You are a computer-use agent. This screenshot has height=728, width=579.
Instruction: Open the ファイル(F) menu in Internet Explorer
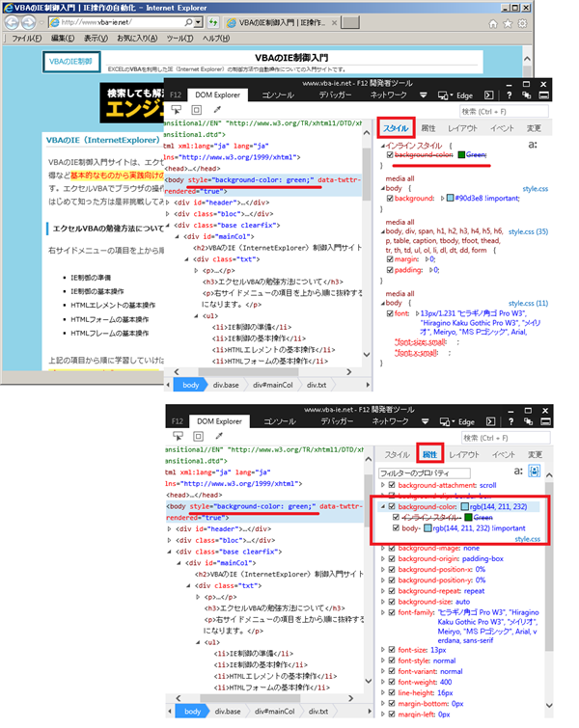tap(26, 38)
